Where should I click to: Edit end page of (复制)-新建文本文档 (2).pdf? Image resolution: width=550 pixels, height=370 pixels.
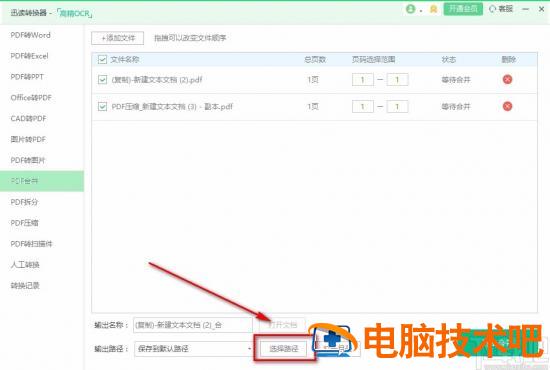tap(397, 80)
